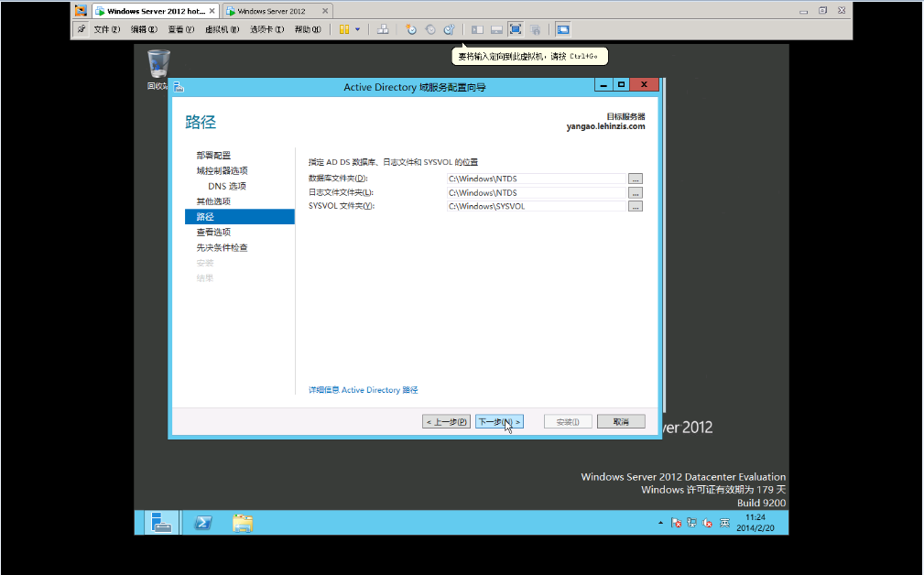The image size is (924, 575).
Task: Minimize the Active Directory wizard window
Action: 603,85
